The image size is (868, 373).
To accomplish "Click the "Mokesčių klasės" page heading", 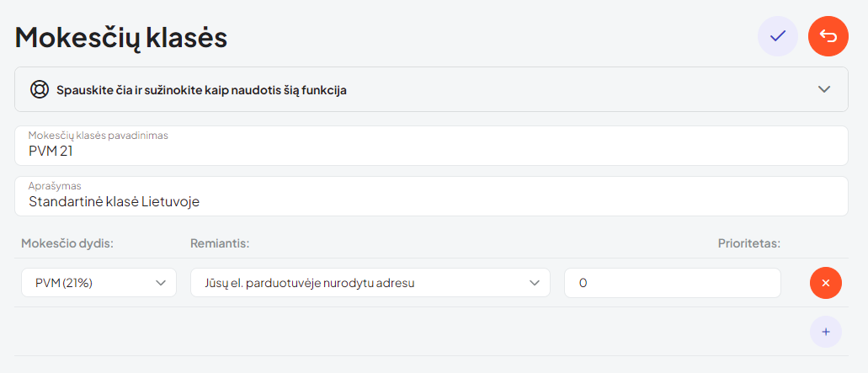I will pos(121,37).
